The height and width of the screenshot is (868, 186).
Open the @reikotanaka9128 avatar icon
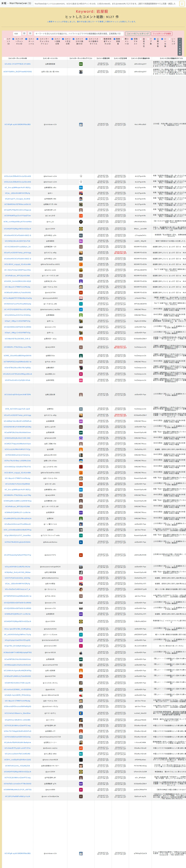pos(81,640)
